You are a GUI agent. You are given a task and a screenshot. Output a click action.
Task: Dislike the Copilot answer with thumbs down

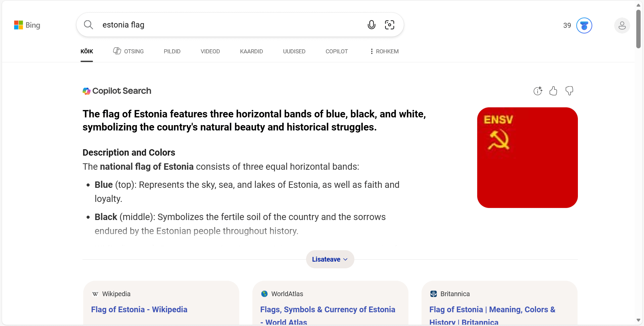(569, 91)
